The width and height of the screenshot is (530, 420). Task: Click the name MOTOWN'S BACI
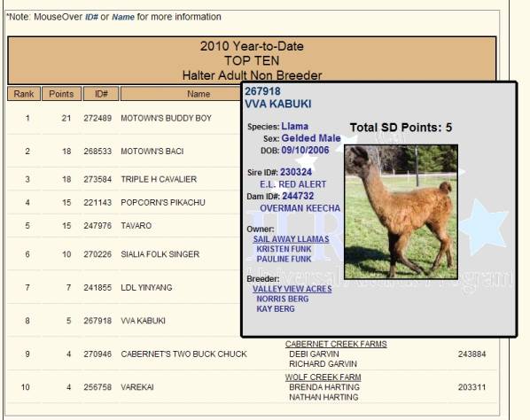coord(152,151)
